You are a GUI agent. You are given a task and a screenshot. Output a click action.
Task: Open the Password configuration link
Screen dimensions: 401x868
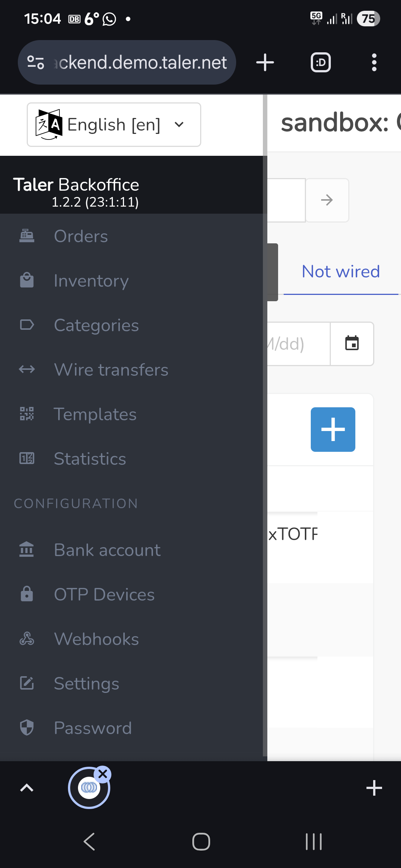pyautogui.click(x=93, y=728)
